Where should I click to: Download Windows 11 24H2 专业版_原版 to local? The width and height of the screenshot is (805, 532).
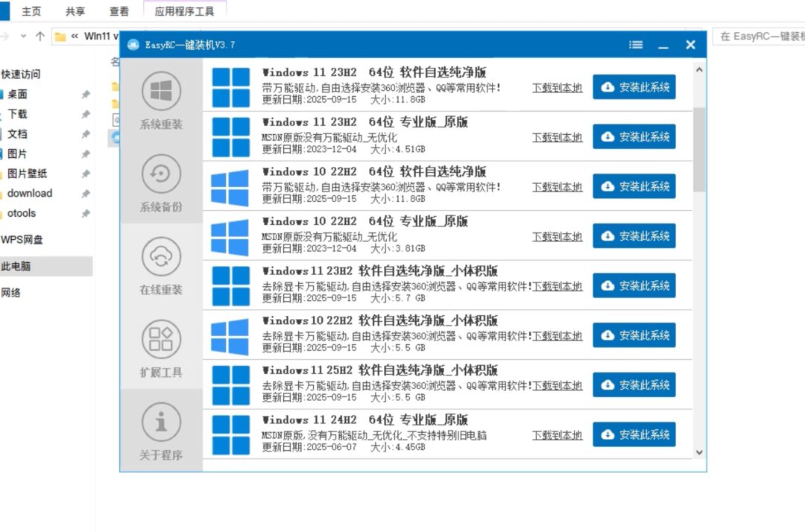point(557,436)
